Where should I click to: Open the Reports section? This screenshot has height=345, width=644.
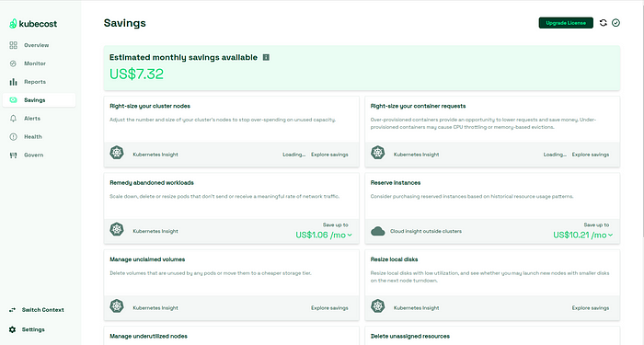tap(35, 82)
